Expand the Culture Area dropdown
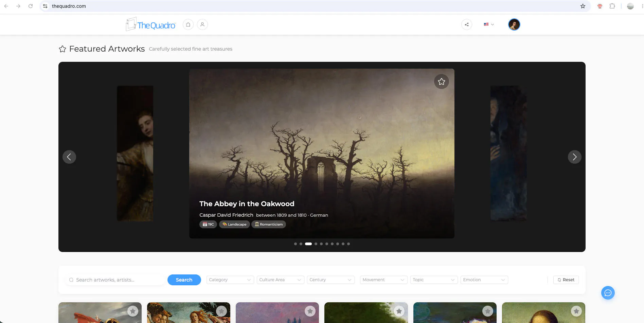 pyautogui.click(x=281, y=280)
